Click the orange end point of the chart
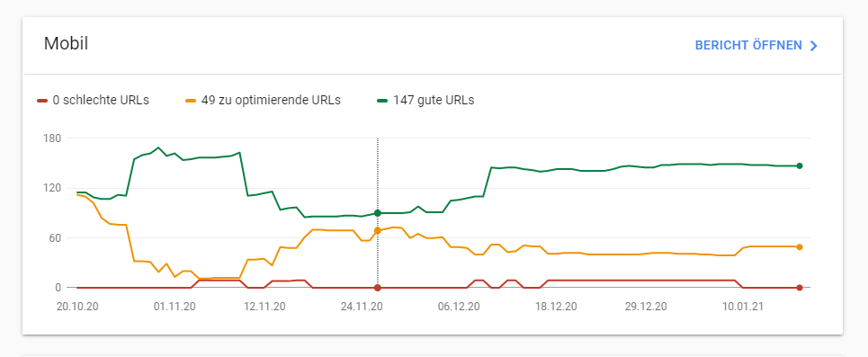 800,247
